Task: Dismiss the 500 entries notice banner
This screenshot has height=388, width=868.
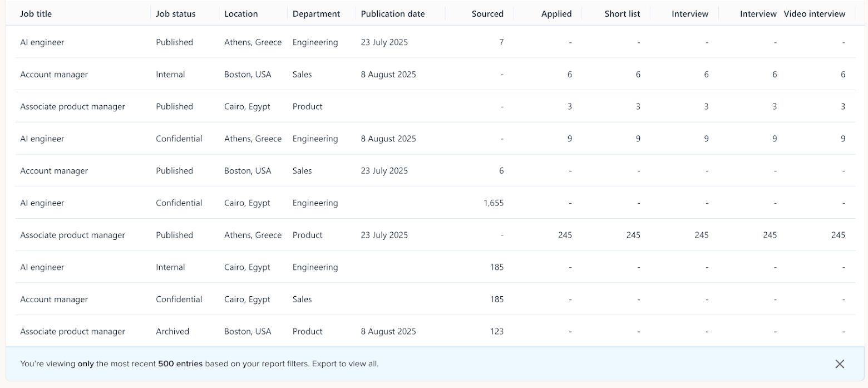Action: (x=840, y=364)
